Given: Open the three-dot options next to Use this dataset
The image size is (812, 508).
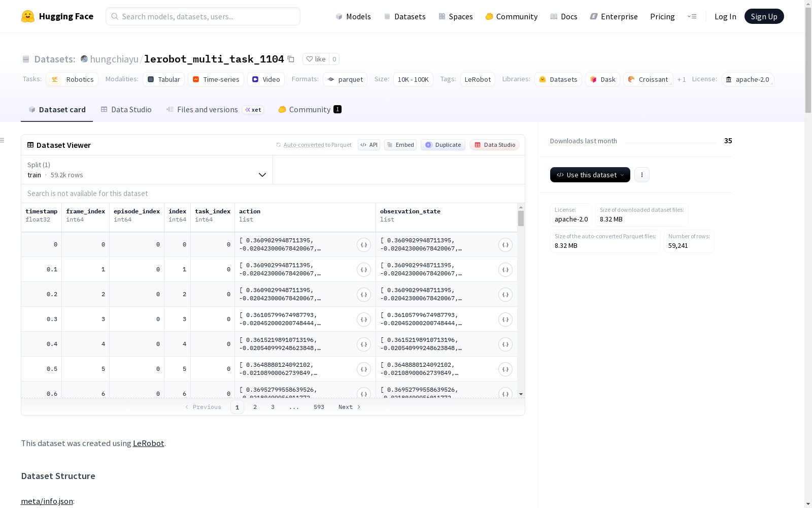Looking at the screenshot, I should tap(642, 175).
